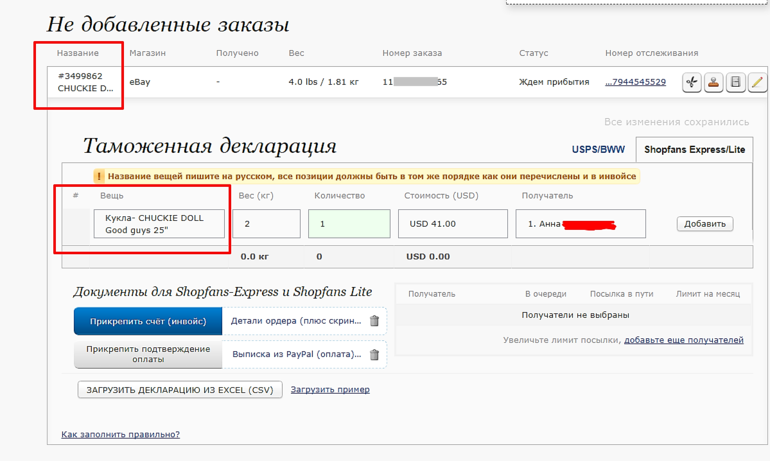Open the recipient field showing Анна
Viewport: 770px width, 461px height.
point(580,224)
